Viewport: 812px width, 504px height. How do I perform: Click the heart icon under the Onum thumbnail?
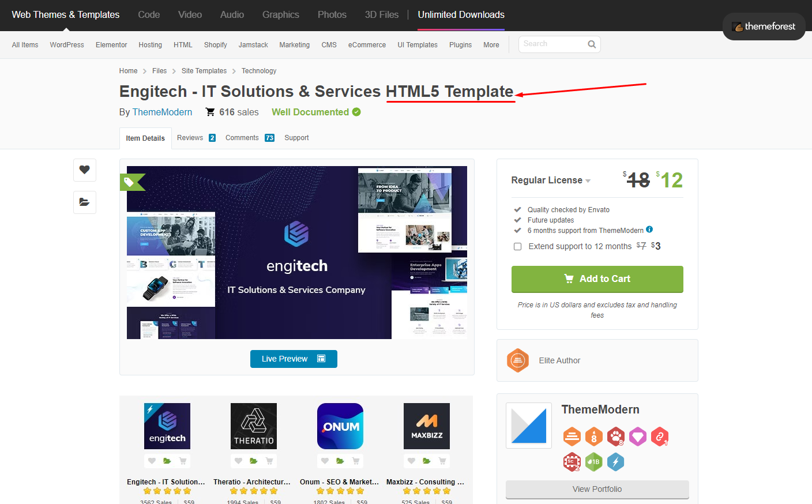coord(325,461)
